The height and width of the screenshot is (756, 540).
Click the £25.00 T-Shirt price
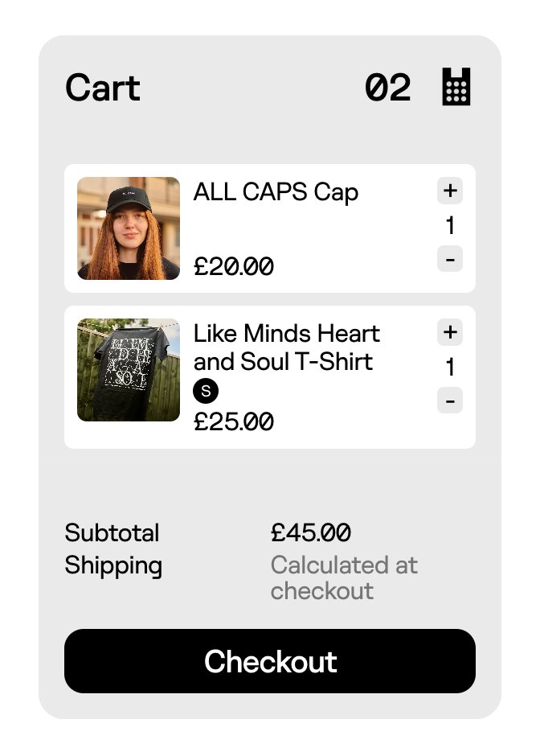coord(234,421)
